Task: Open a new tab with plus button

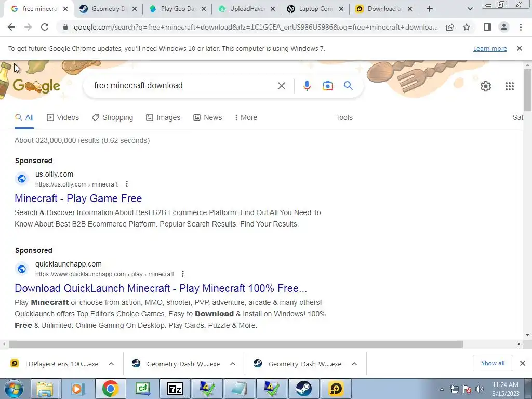Action: (430, 9)
